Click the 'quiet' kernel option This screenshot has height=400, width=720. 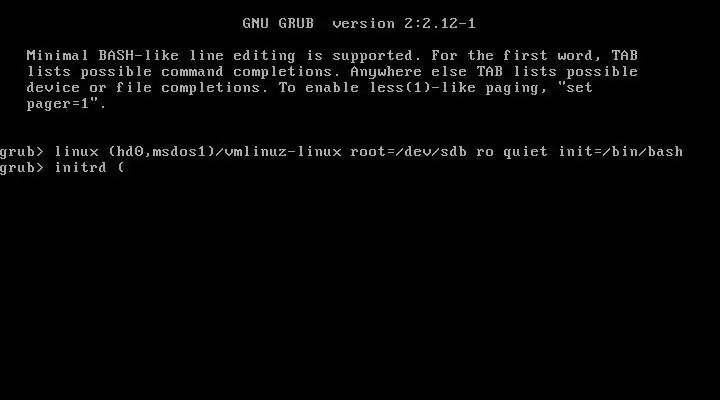click(525, 152)
